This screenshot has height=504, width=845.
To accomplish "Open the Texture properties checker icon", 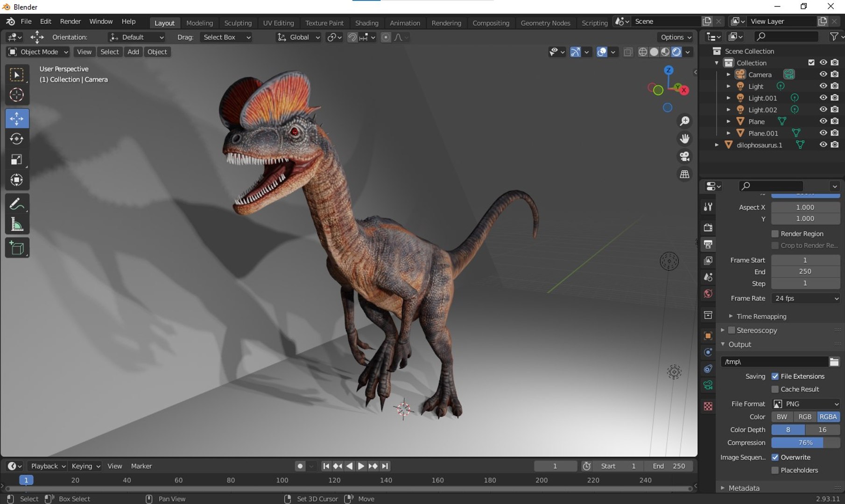I will pyautogui.click(x=708, y=406).
